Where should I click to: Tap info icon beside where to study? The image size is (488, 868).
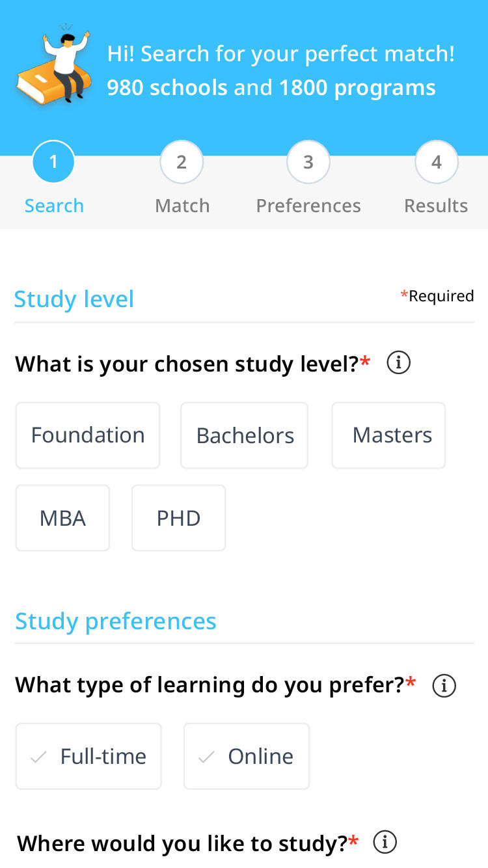click(x=385, y=843)
